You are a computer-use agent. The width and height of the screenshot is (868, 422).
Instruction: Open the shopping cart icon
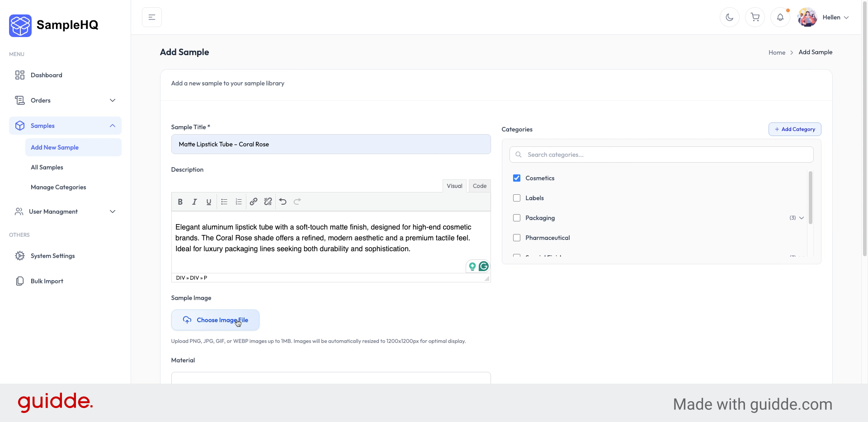(755, 17)
